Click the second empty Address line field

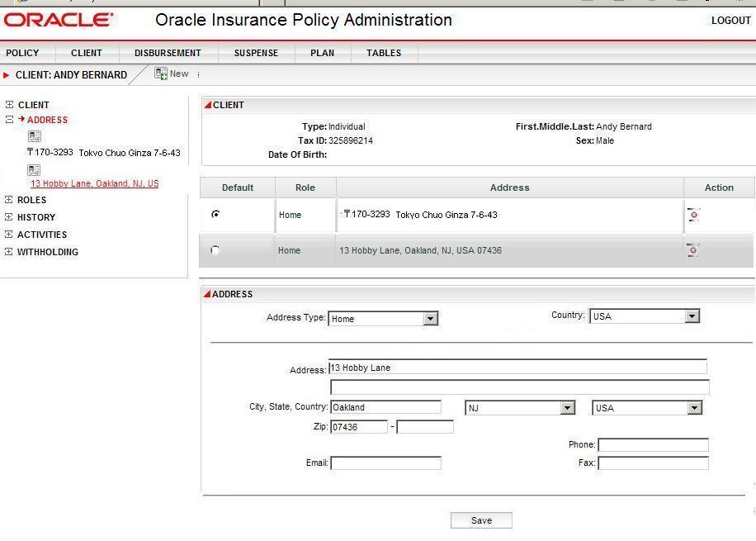click(520, 387)
